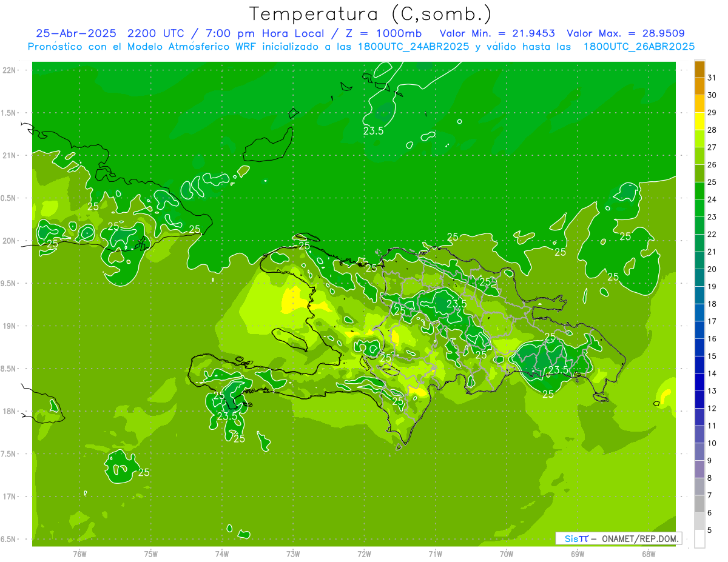Click the "74W" longitude axis label
Image resolution: width=728 pixels, height=562 pixels.
222,554
